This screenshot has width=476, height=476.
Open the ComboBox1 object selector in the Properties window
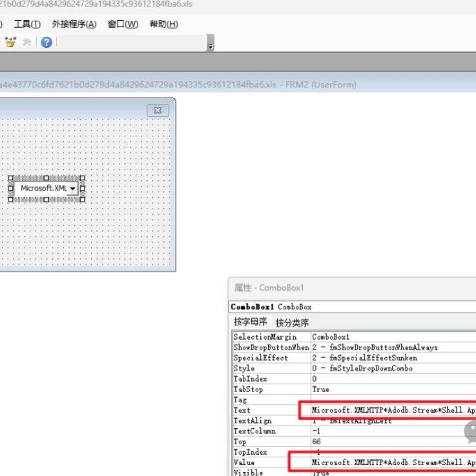[x=352, y=307]
